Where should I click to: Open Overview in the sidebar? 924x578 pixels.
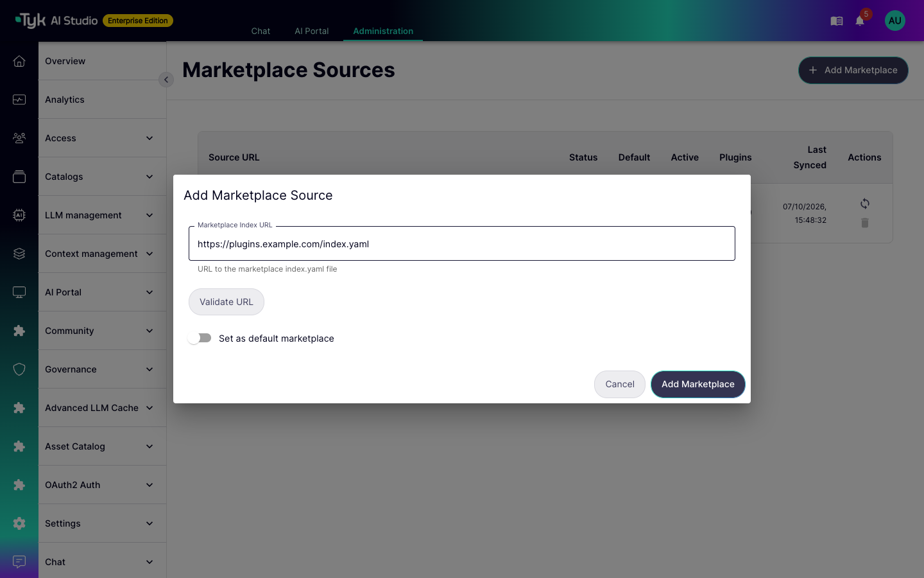(x=103, y=61)
